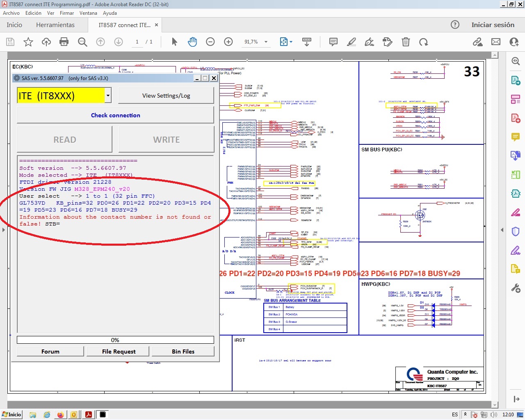525x420 pixels.
Task: Open the sign document pen tool
Action: click(369, 42)
